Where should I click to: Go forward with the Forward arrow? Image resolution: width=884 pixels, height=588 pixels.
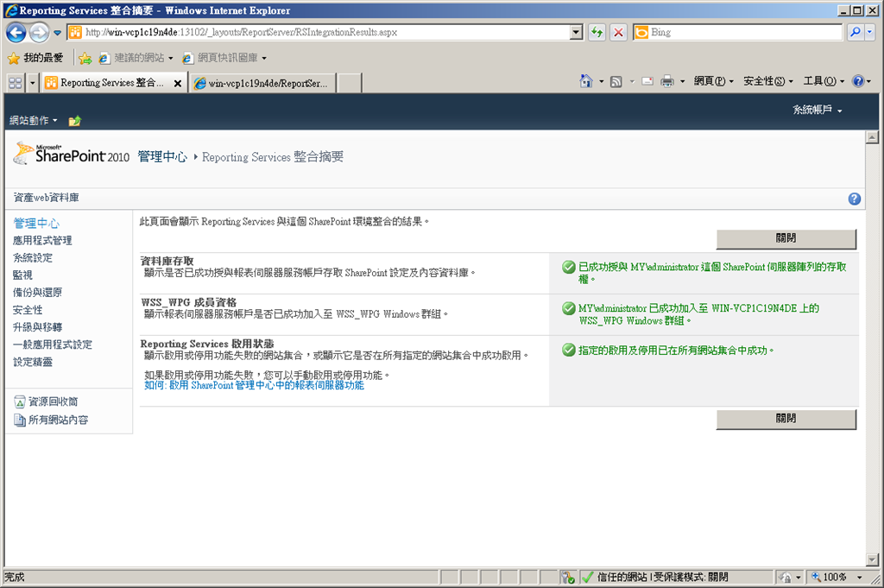coord(39,33)
